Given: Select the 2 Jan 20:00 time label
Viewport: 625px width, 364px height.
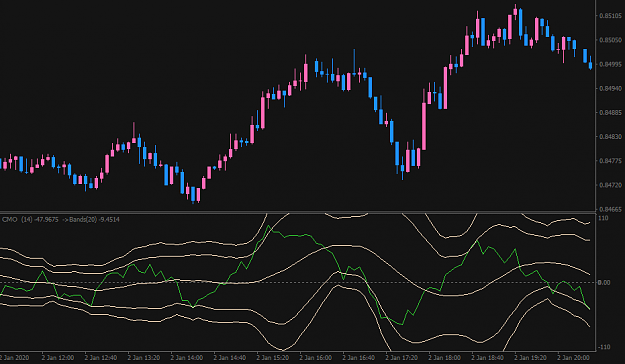Looking at the screenshot, I should pyautogui.click(x=574, y=358).
